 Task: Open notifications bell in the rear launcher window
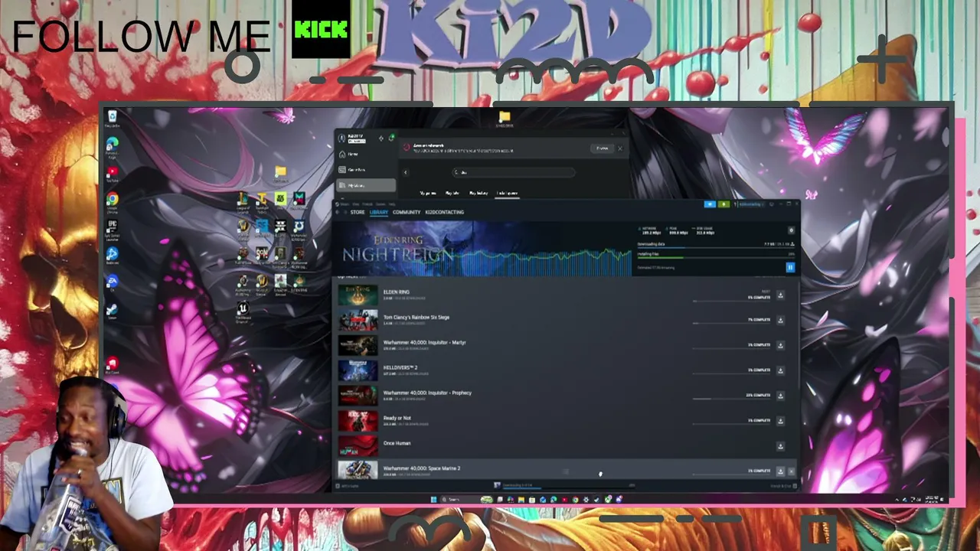coord(391,139)
